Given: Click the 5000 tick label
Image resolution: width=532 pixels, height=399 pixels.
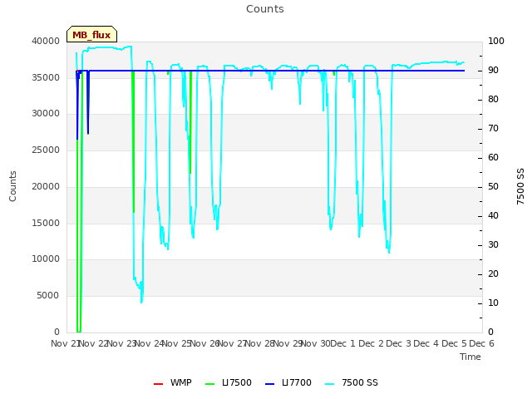Looking at the screenshot, I should (48, 296).
